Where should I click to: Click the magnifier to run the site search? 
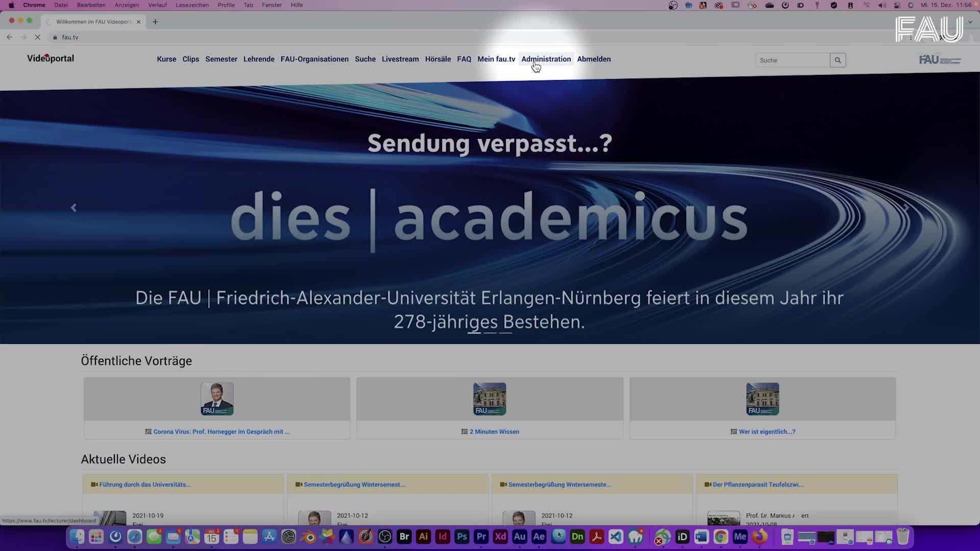(x=838, y=60)
